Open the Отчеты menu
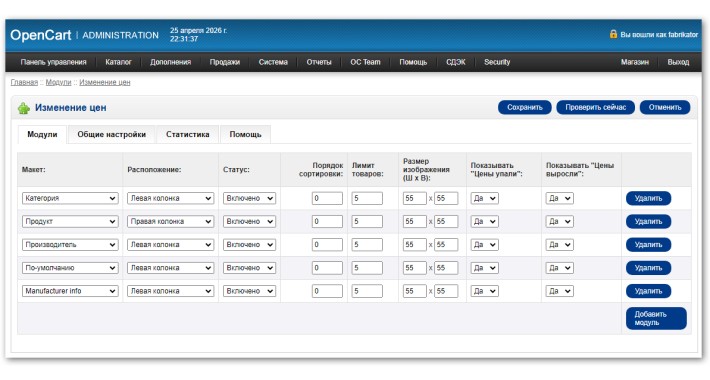This screenshot has height=380, width=710. pos(319,62)
